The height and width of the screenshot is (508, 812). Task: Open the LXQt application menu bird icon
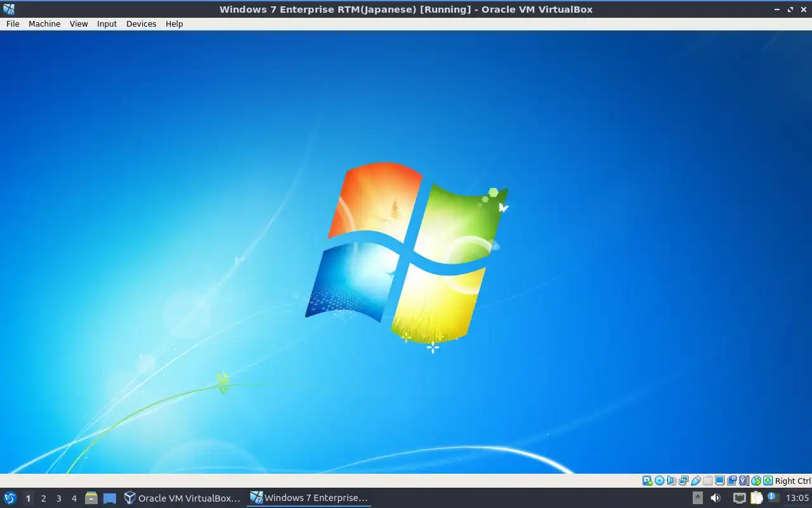tap(10, 498)
